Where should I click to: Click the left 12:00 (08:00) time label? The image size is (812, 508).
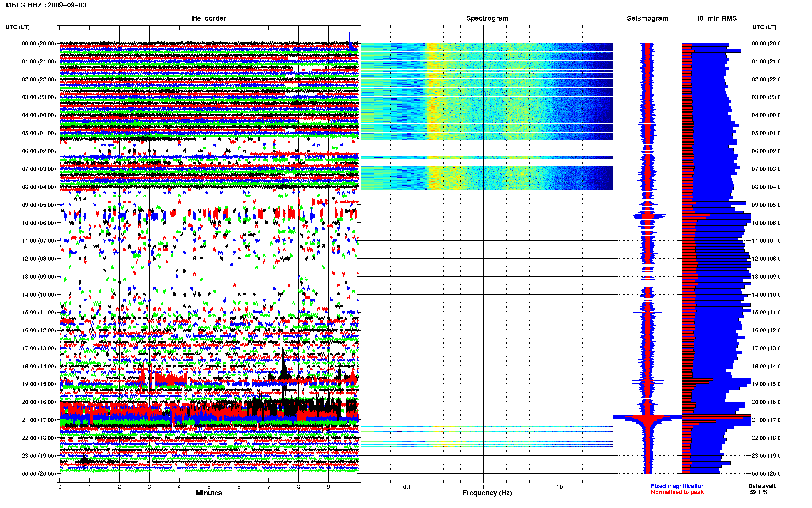point(39,258)
